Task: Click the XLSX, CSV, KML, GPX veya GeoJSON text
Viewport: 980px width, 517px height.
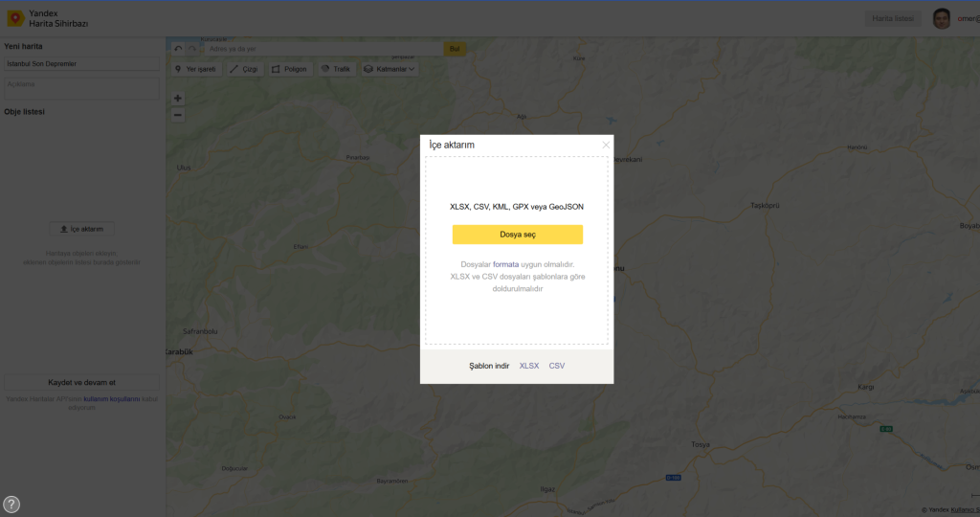Action: click(517, 207)
